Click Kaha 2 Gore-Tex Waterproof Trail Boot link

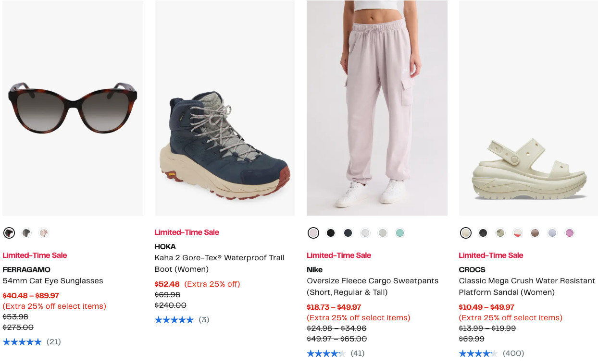220,264
